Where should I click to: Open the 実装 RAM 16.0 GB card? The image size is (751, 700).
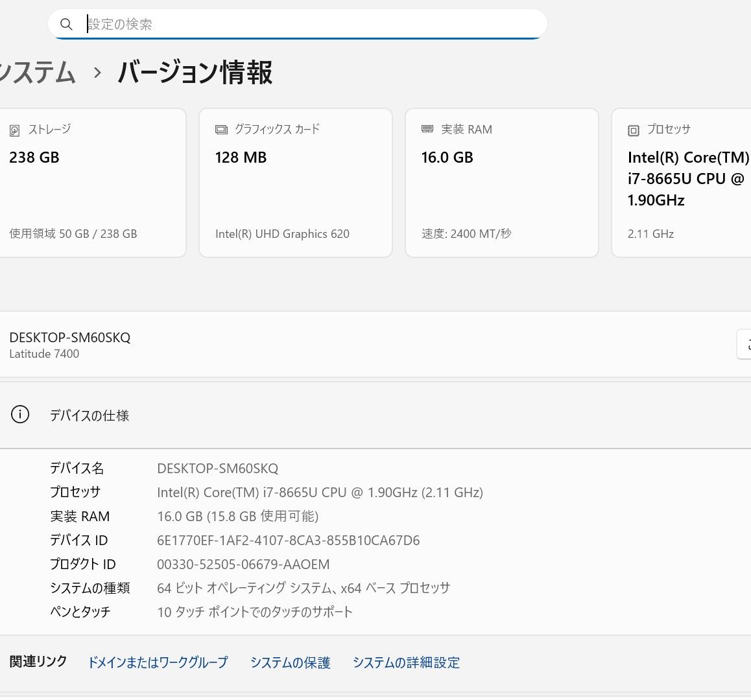point(501,183)
